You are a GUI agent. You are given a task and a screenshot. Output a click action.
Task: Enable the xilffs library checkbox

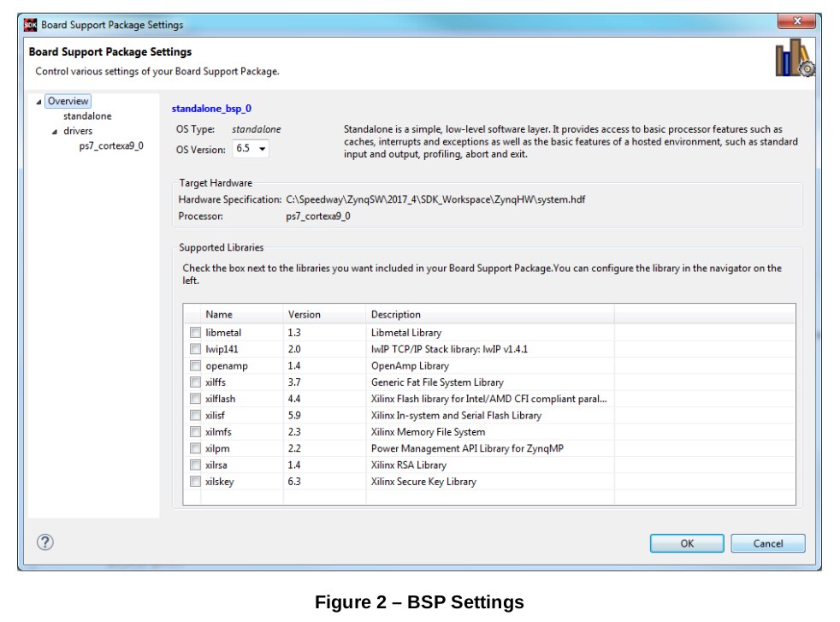tap(195, 382)
